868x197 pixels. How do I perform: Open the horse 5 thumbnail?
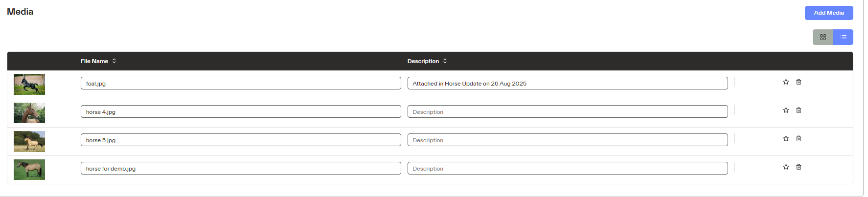(x=29, y=141)
